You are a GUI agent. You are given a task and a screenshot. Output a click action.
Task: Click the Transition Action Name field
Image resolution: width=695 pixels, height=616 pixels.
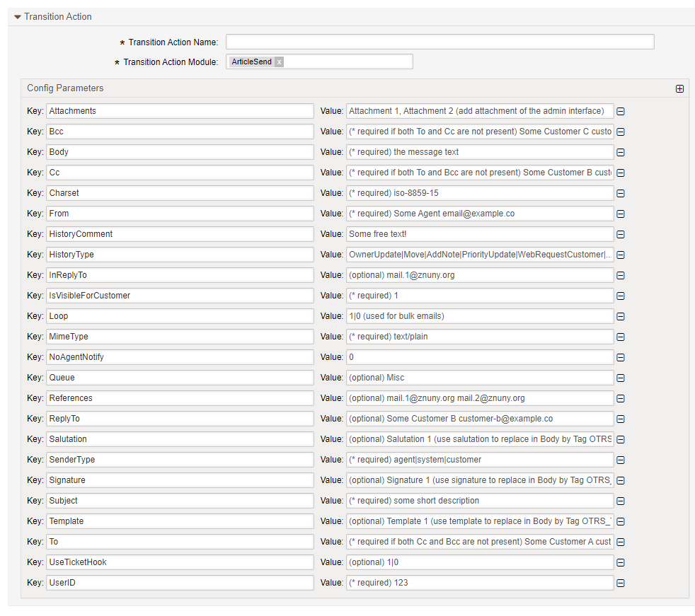(440, 42)
